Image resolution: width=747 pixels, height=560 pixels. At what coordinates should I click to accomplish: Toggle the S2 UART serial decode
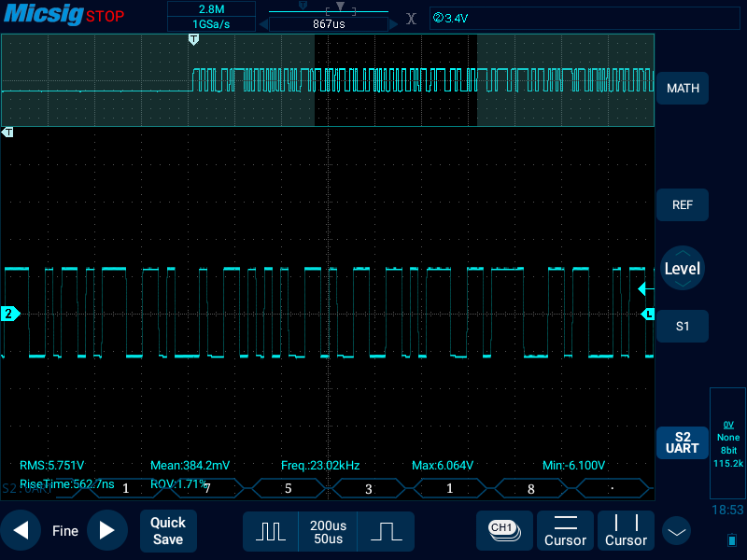[x=682, y=442]
